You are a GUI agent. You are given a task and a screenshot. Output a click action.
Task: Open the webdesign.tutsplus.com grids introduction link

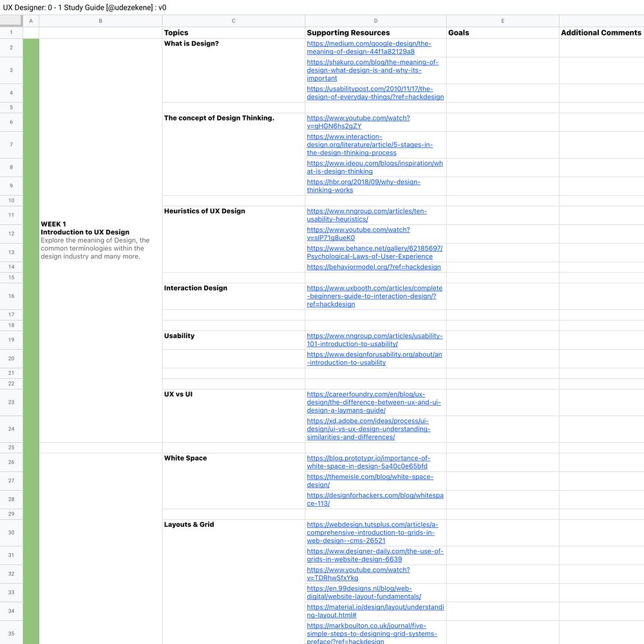pos(372,533)
